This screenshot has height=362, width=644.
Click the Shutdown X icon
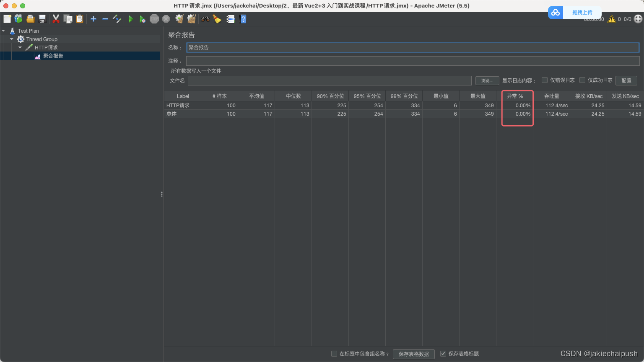click(166, 19)
